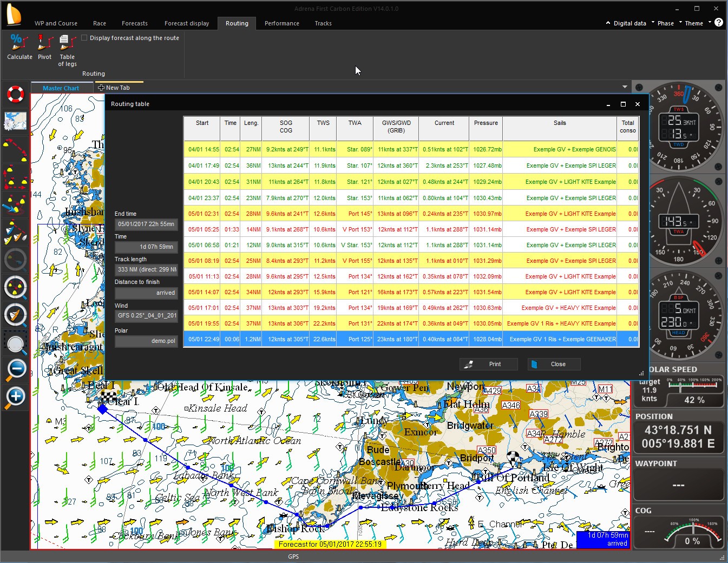Click the End time field
The width and height of the screenshot is (728, 563).
pos(146,224)
